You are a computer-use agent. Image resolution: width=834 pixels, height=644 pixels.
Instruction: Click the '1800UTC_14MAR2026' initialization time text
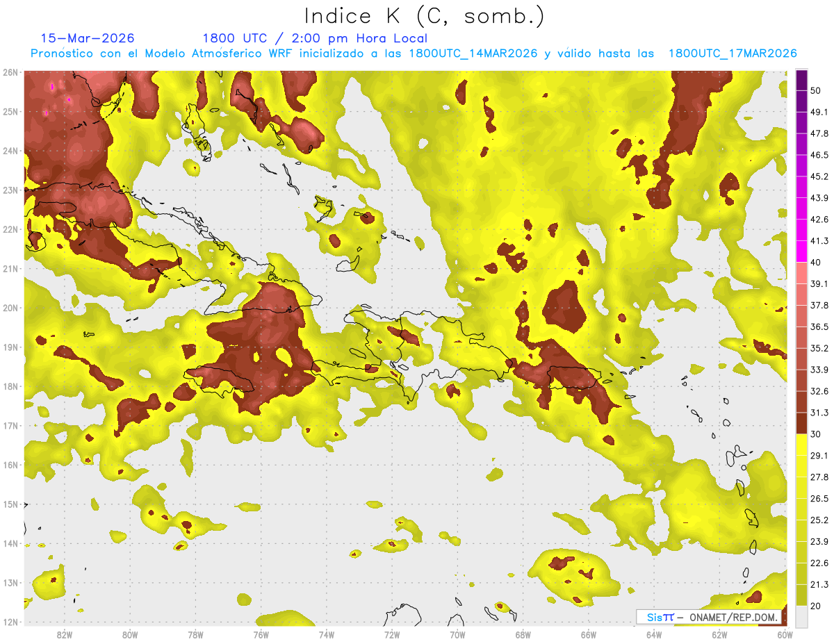(473, 53)
